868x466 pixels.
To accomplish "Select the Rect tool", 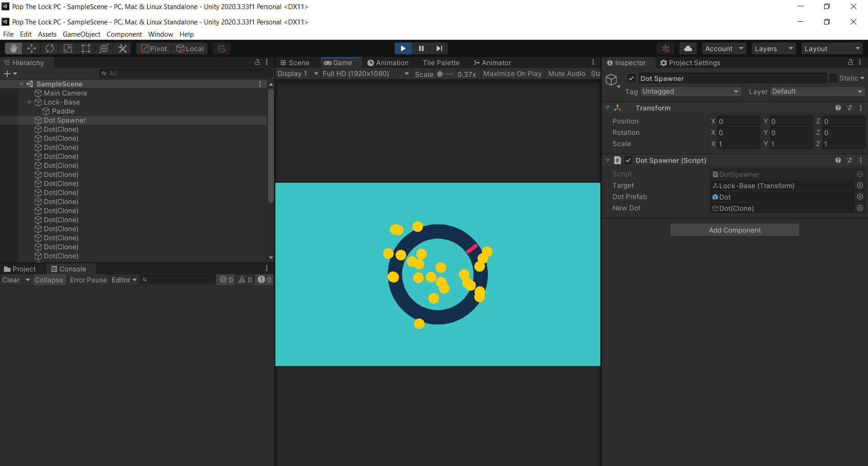I will pos(86,48).
